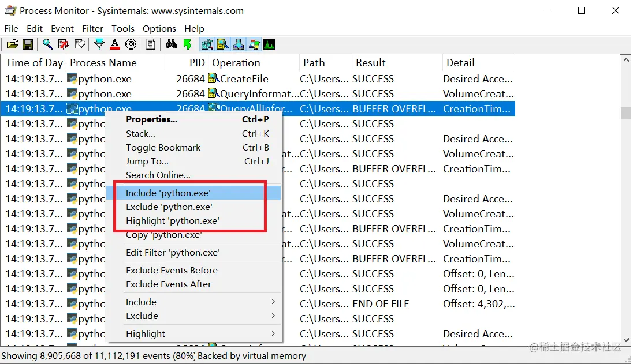The width and height of the screenshot is (633, 364).
Task: Click the green Jump to Object arrow icon
Action: point(187,44)
